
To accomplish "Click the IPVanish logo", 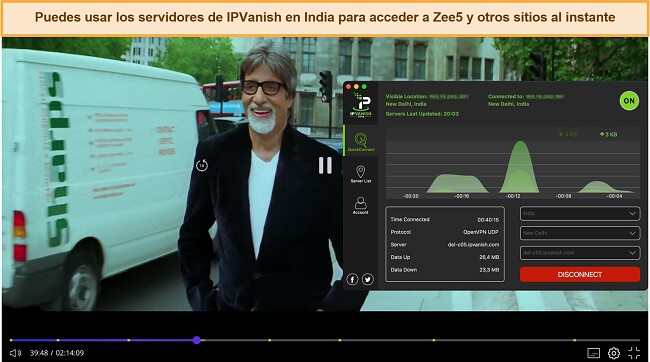I will tap(361, 104).
